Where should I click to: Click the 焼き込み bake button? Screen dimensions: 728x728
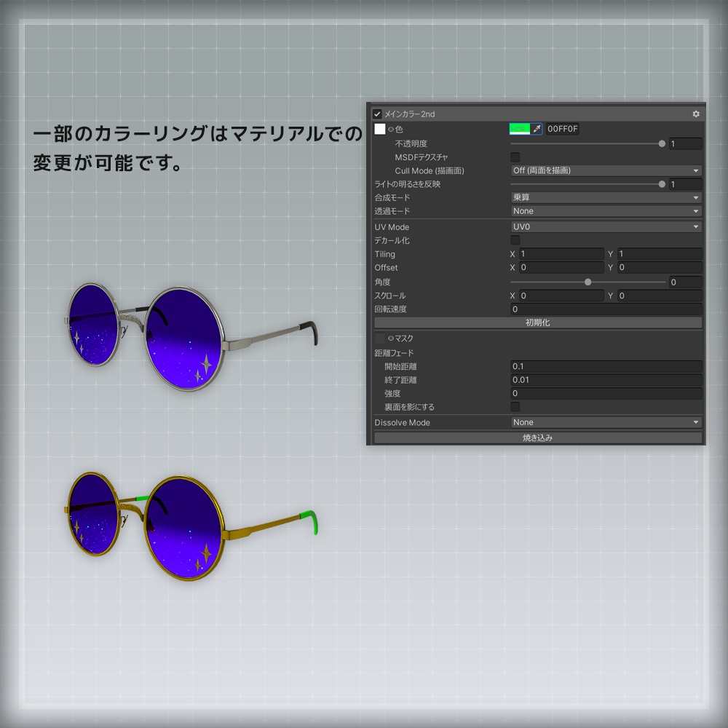coord(538,438)
